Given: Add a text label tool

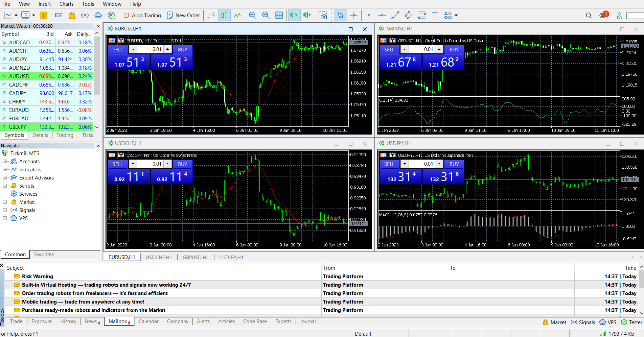Looking at the screenshot, I should [435, 16].
